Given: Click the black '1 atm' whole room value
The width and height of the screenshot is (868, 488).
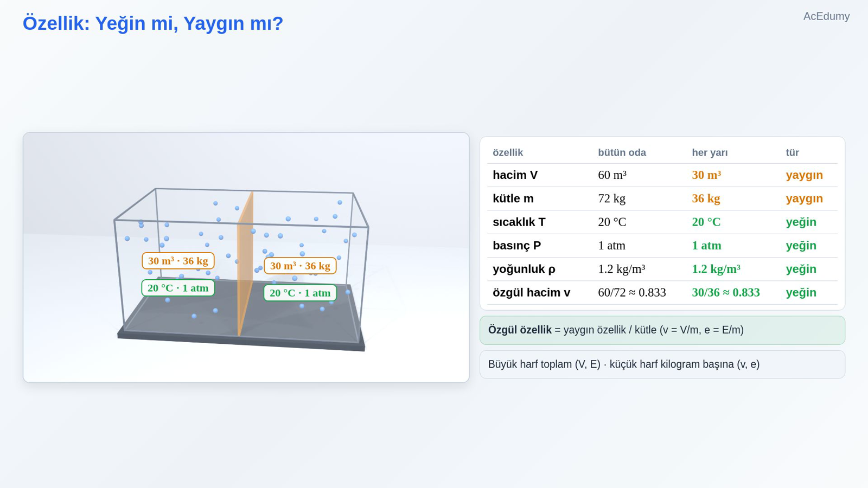Looking at the screenshot, I should coord(611,246).
